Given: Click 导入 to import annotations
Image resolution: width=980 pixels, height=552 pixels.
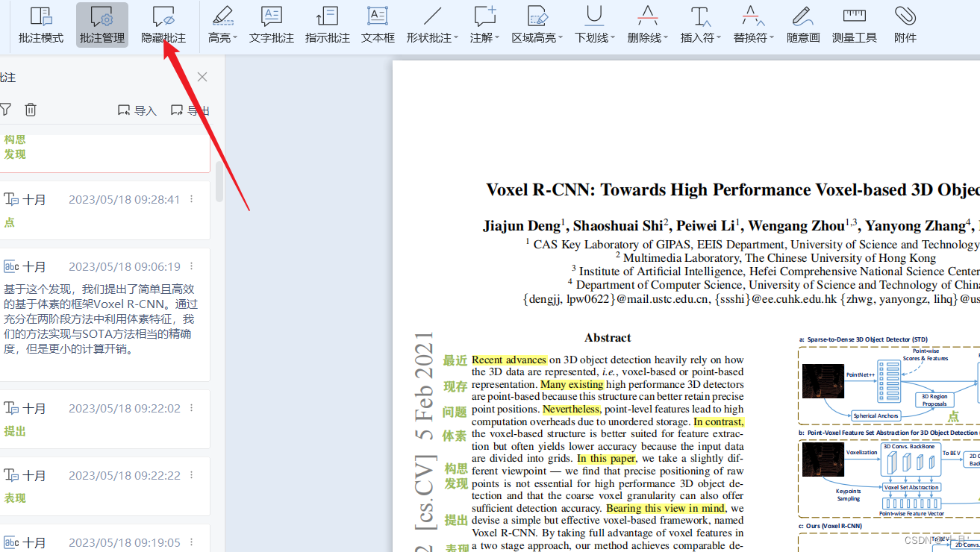Looking at the screenshot, I should (137, 110).
